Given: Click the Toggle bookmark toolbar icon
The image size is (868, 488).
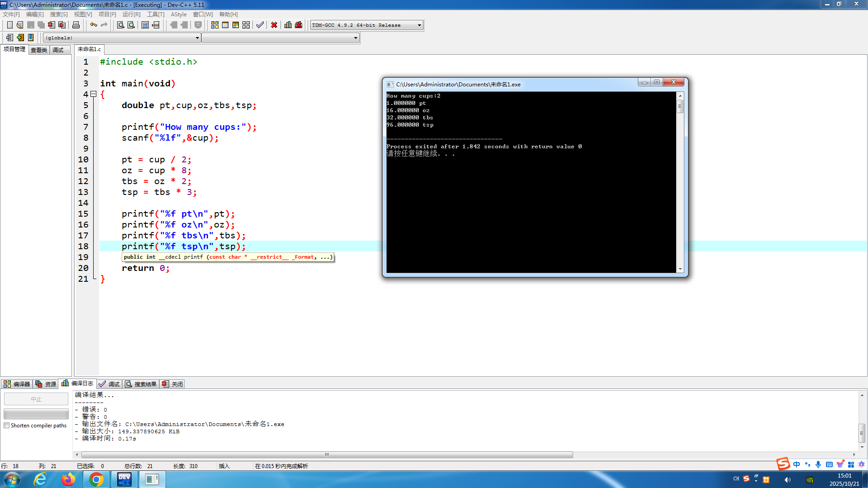Looking at the screenshot, I should pos(31,38).
